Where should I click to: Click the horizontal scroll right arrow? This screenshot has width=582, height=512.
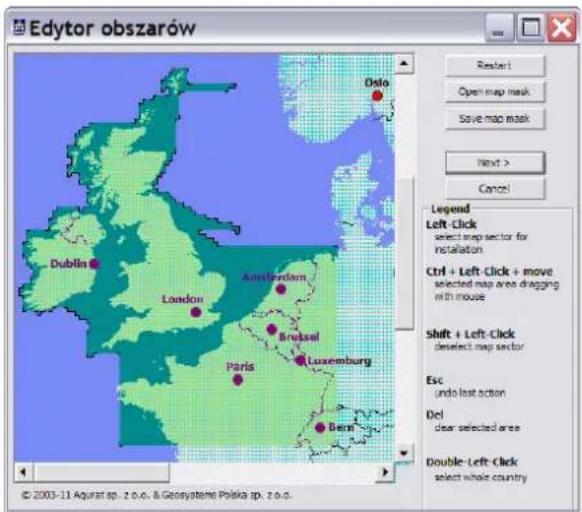point(386,472)
